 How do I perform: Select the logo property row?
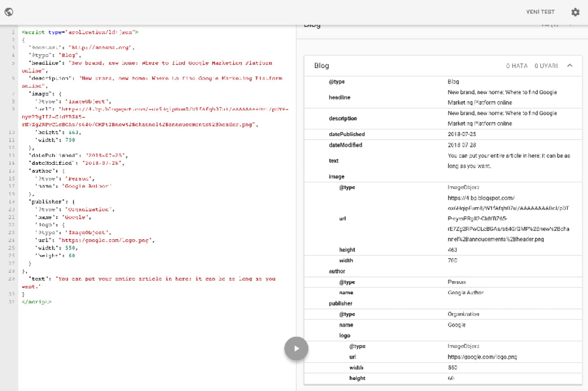443,336
